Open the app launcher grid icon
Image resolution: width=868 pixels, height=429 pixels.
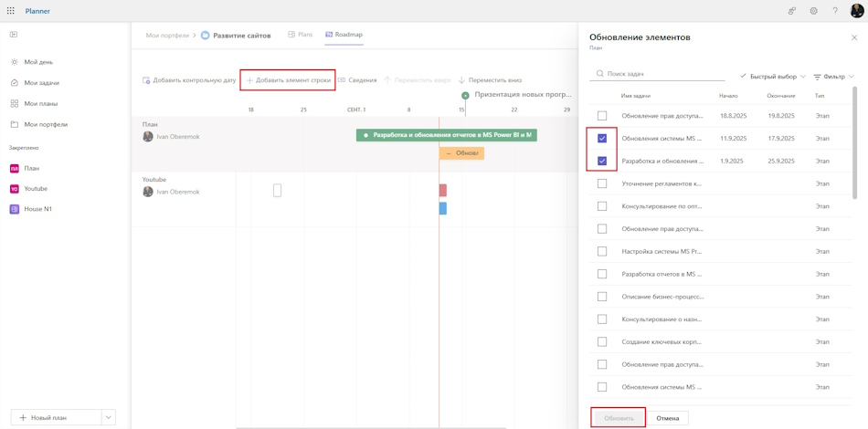(11, 11)
